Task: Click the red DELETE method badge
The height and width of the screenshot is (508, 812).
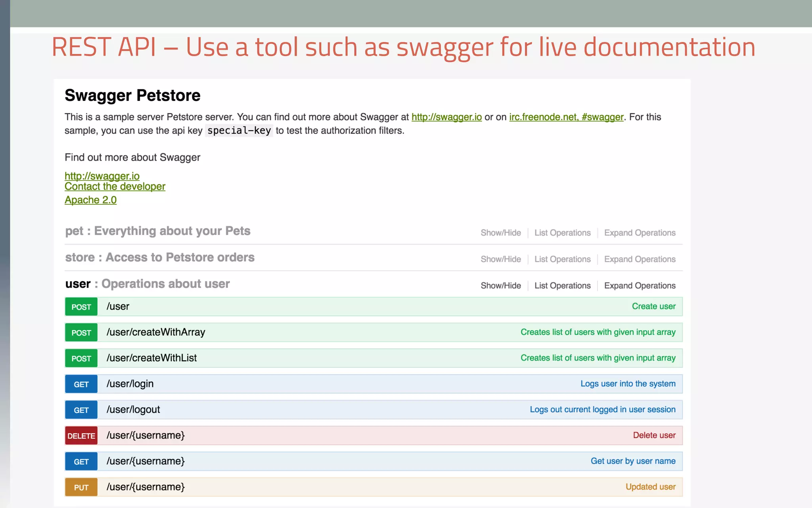Action: coord(81,436)
